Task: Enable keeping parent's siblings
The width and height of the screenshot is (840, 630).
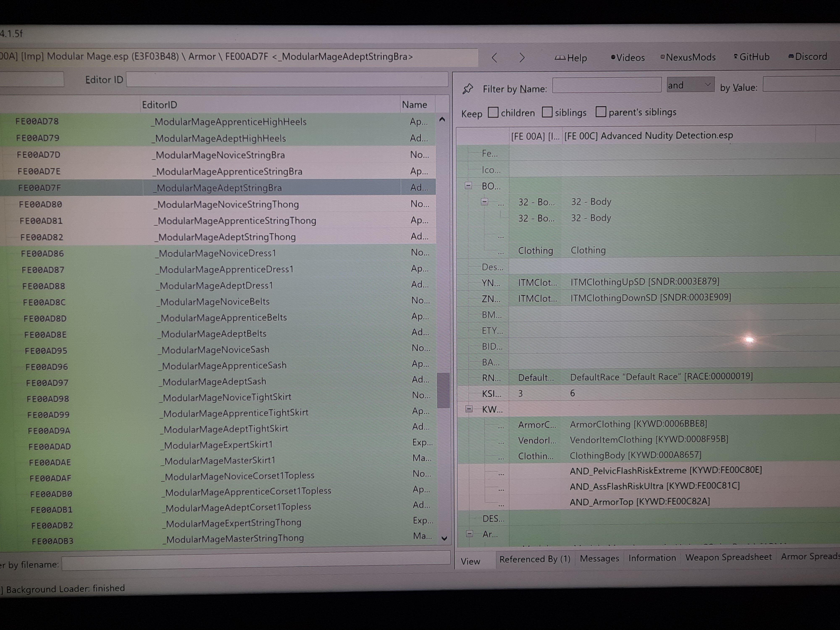Action: (601, 112)
